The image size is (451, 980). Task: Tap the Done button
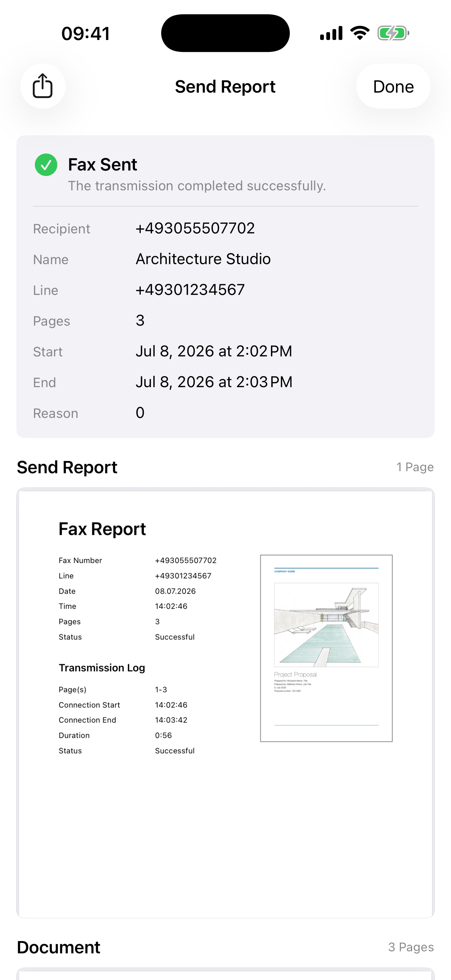click(x=393, y=86)
